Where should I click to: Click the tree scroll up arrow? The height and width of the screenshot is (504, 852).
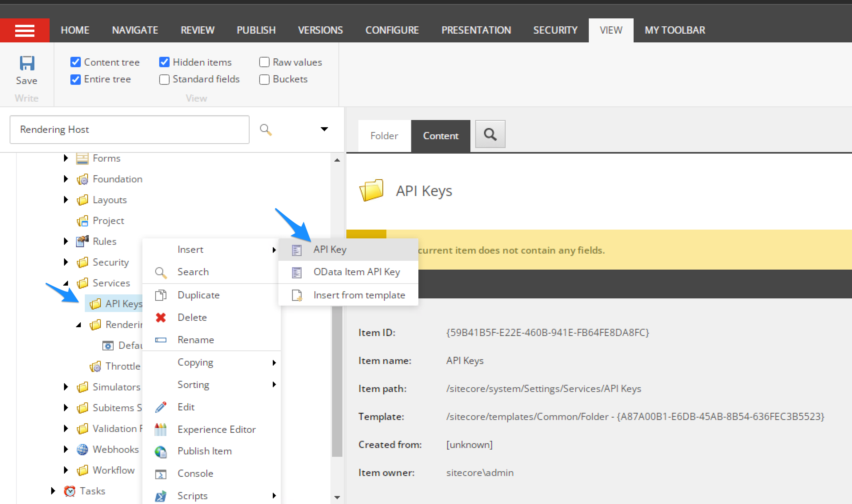pyautogui.click(x=337, y=160)
